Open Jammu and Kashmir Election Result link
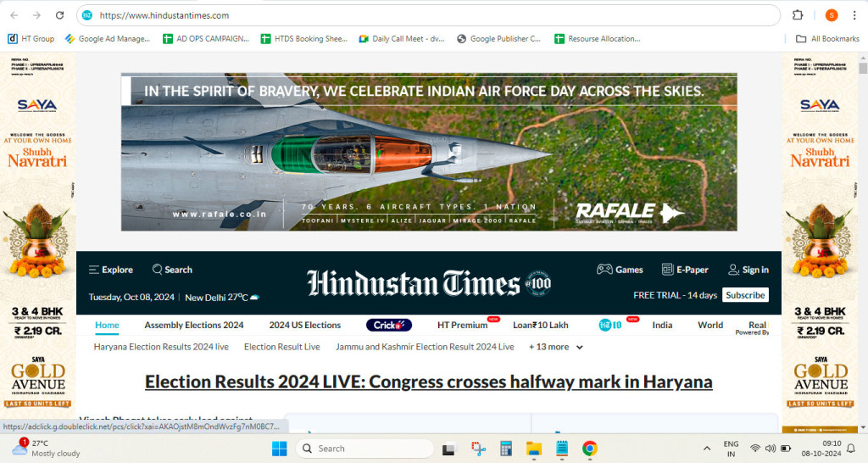 425,347
